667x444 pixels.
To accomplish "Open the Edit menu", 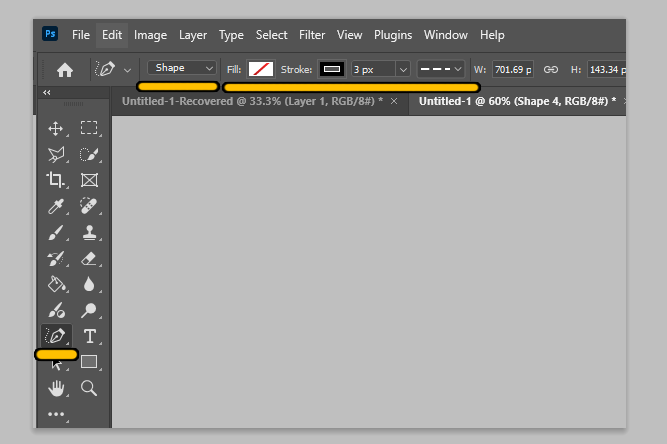I will click(112, 35).
